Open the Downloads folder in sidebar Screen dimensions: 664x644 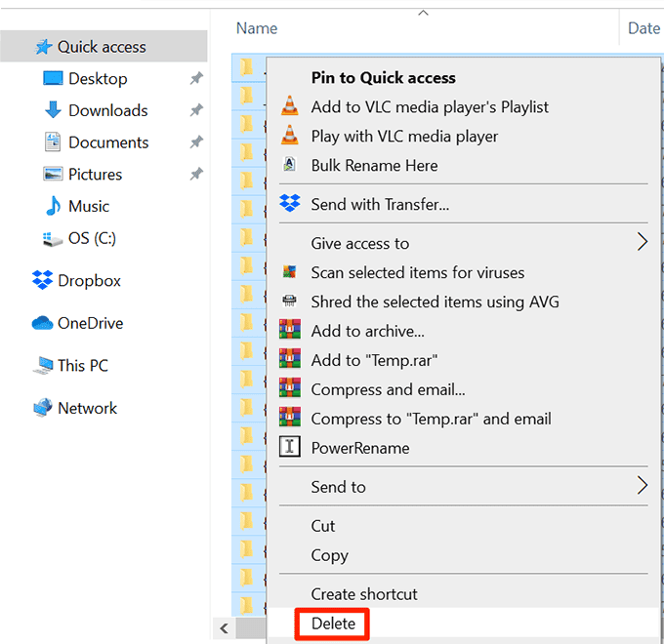tap(107, 110)
